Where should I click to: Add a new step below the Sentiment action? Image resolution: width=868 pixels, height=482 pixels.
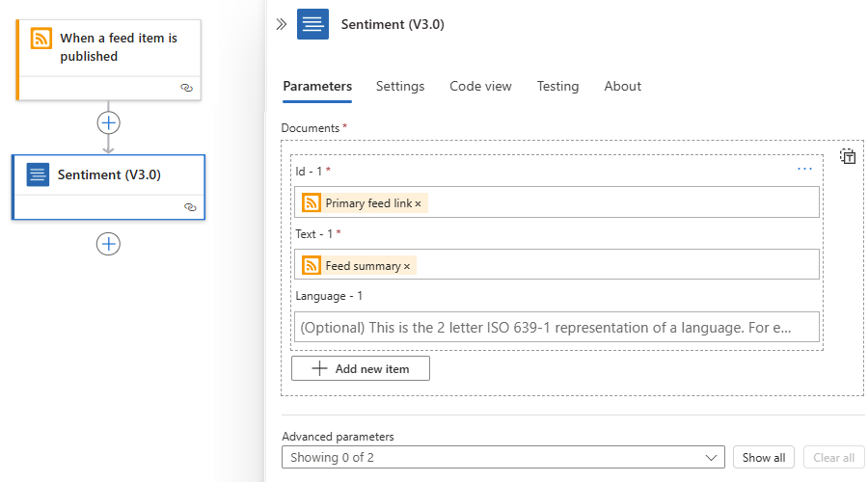point(108,244)
